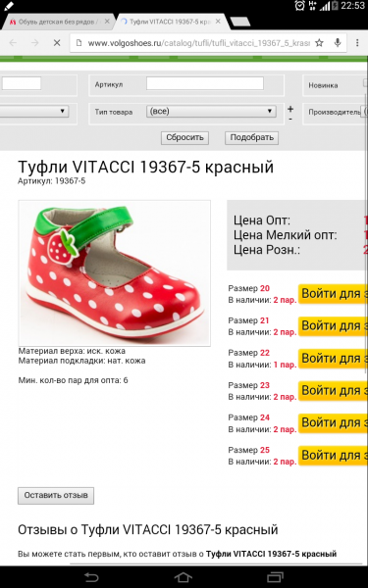
Task: Bookmark page with the star icon
Action: click(x=319, y=43)
